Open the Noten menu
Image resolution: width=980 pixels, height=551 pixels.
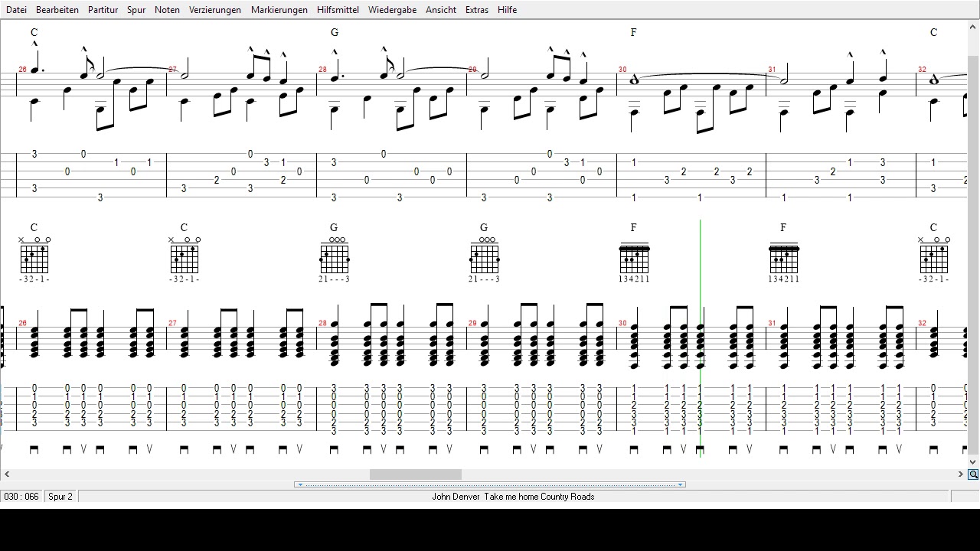167,10
